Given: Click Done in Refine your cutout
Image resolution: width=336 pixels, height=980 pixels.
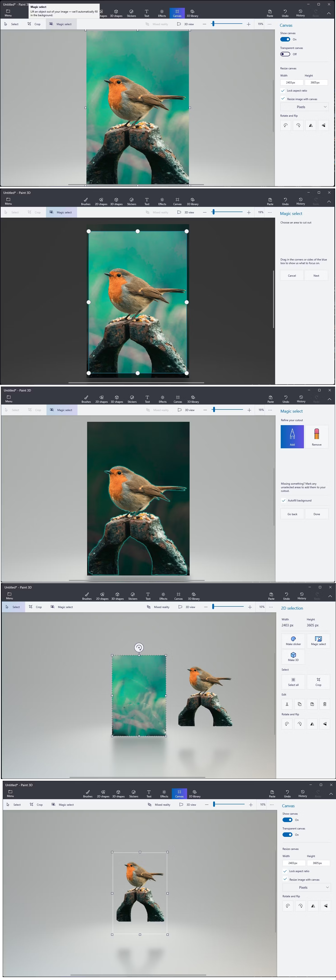Looking at the screenshot, I should pos(316,514).
